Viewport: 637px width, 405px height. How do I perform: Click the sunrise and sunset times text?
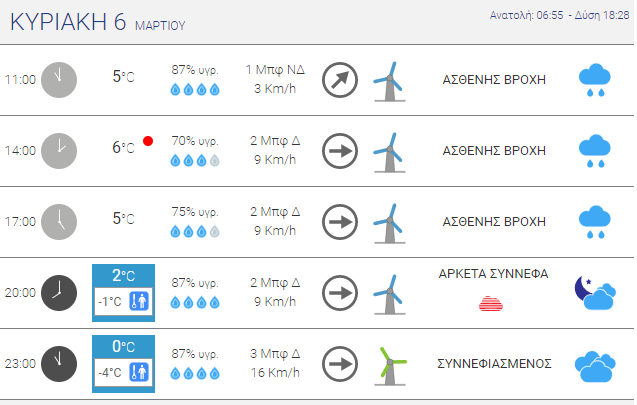point(560,15)
